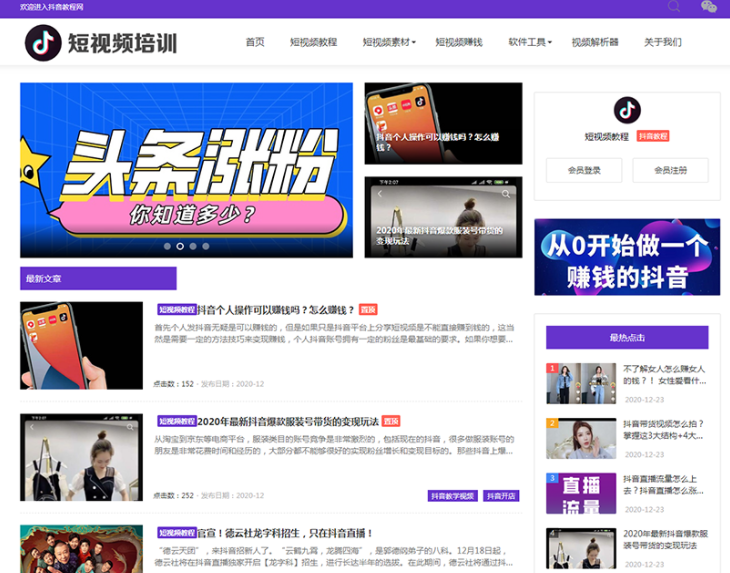This screenshot has height=573, width=730.
Task: Select the 最新文章 tab header
Action: [98, 278]
